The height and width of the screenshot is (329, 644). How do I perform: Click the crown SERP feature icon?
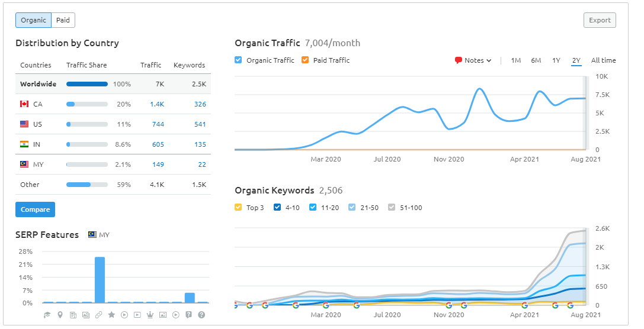(x=150, y=315)
